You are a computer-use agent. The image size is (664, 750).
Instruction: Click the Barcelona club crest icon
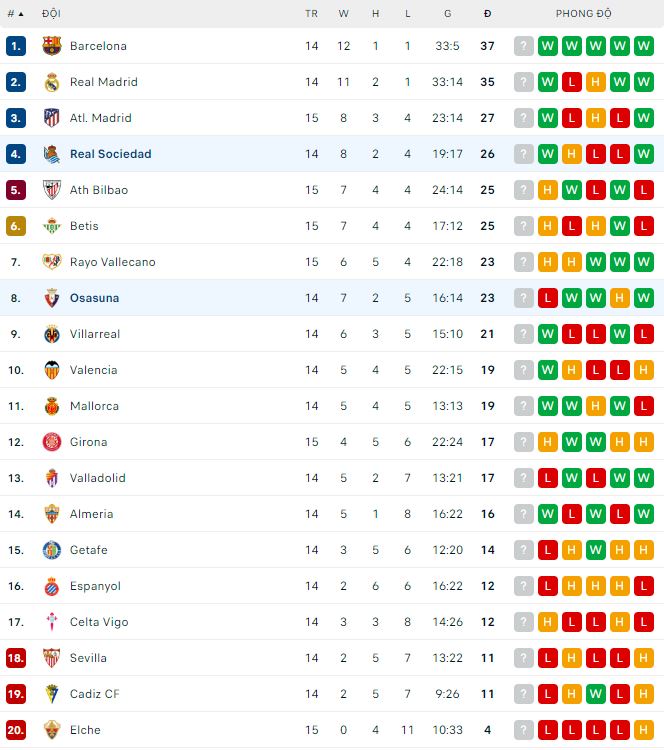[52, 46]
